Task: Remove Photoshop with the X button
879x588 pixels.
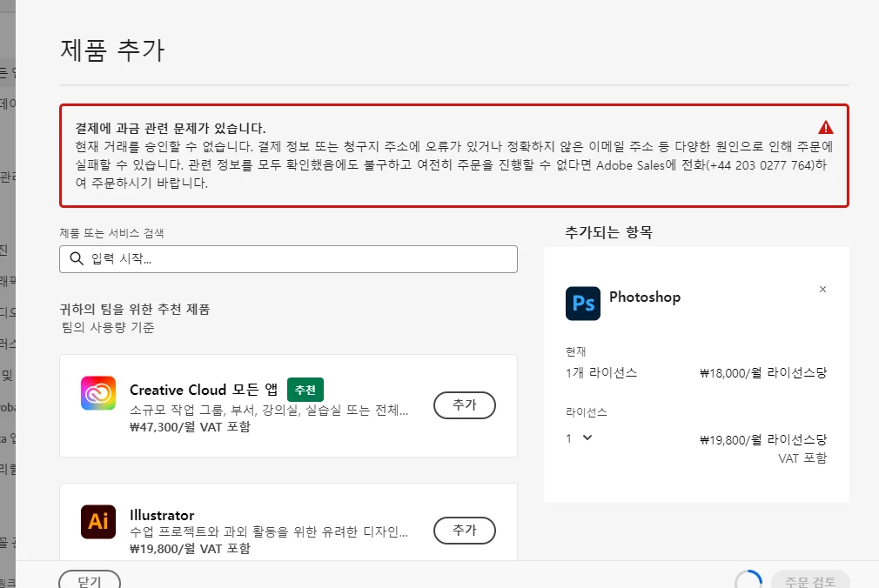Action: coord(822,290)
